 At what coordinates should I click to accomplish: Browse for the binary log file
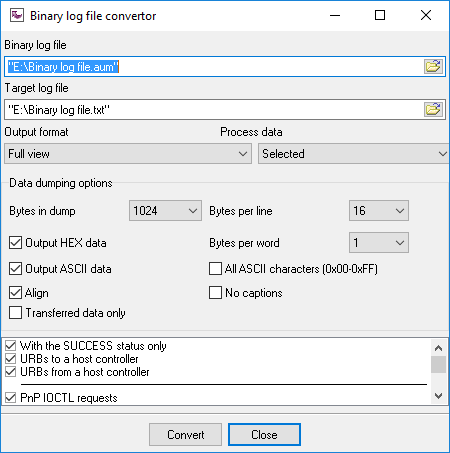click(433, 66)
